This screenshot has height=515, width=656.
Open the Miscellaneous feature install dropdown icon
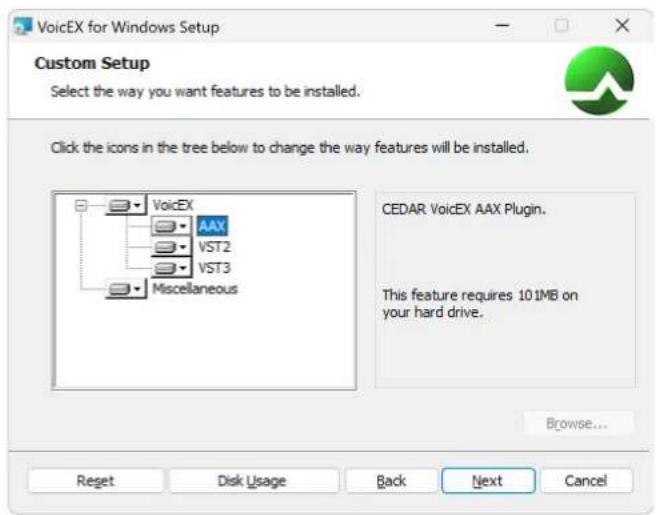pos(125,289)
